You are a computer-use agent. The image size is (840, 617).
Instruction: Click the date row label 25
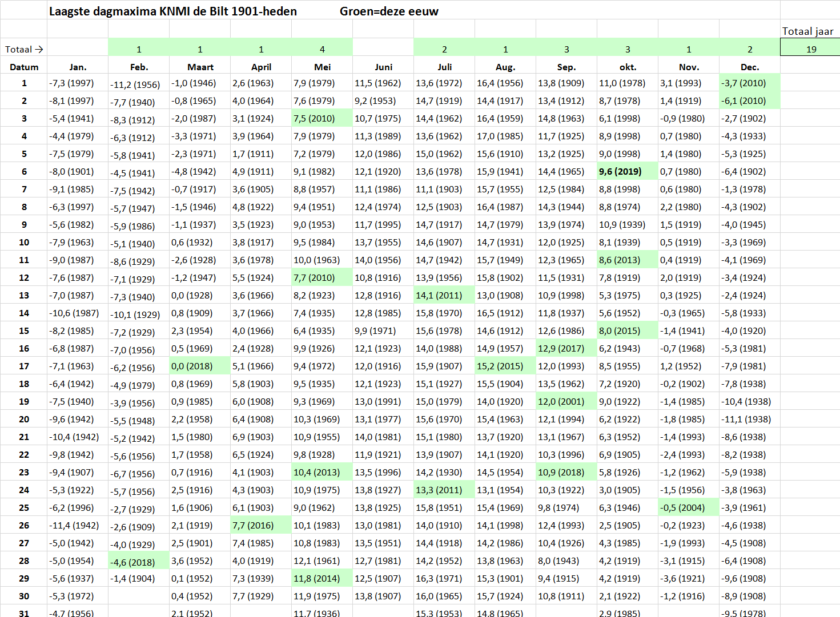tap(24, 507)
